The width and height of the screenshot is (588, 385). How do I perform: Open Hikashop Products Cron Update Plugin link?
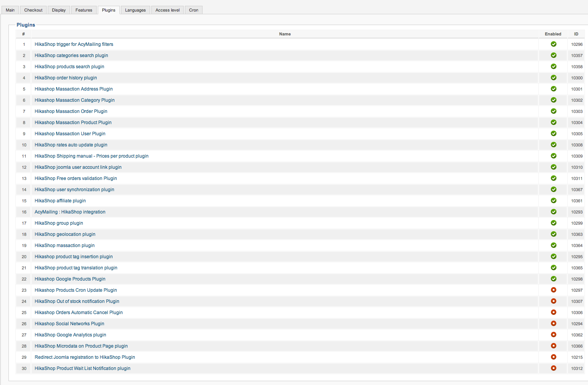[x=76, y=290]
